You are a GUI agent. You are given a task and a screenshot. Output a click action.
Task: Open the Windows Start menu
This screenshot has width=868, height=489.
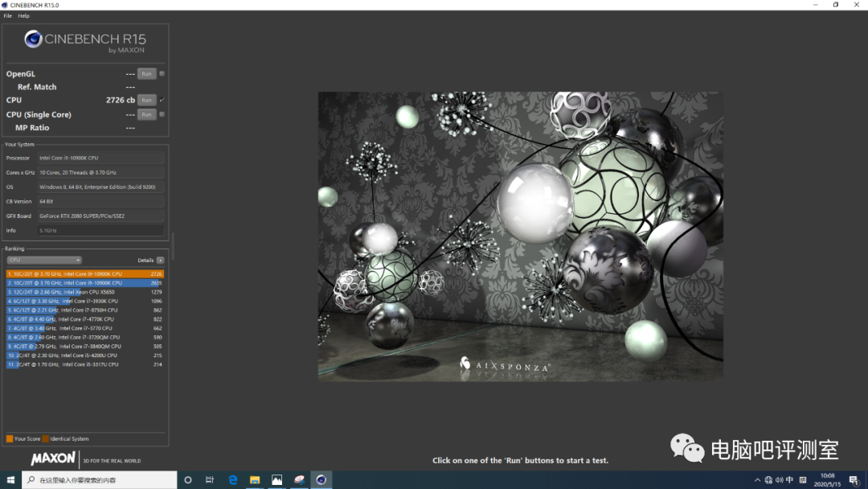(10, 480)
